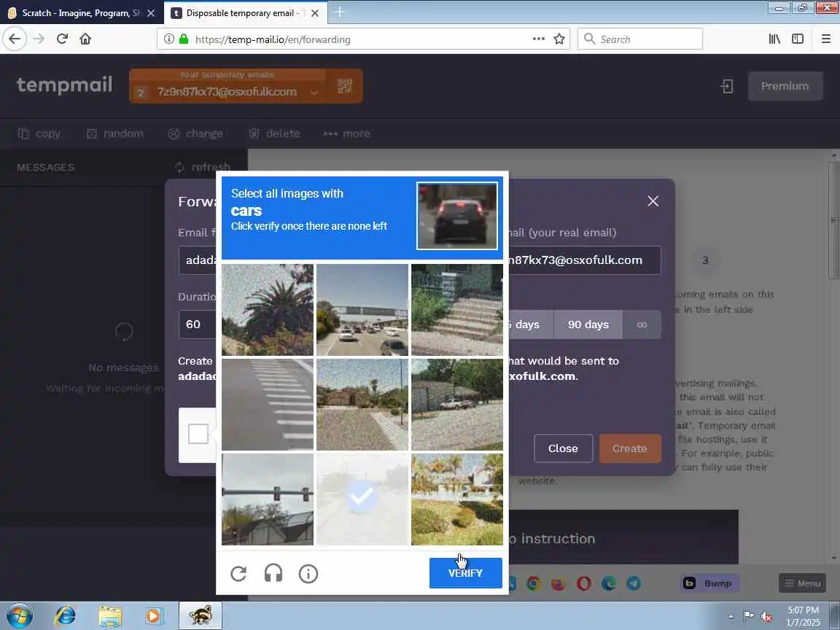Select the palm tree captcha tile
The image size is (840, 630).
[268, 310]
